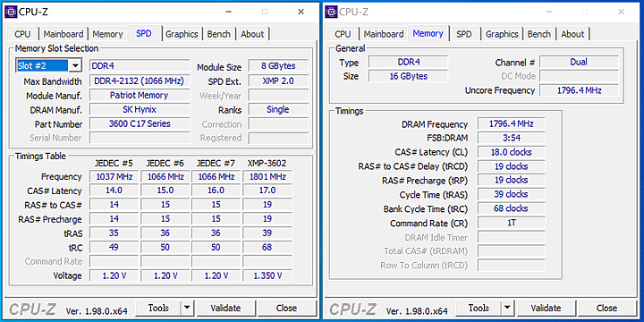Click XMP-3602 column header
This screenshot has width=644, height=322.
267,163
